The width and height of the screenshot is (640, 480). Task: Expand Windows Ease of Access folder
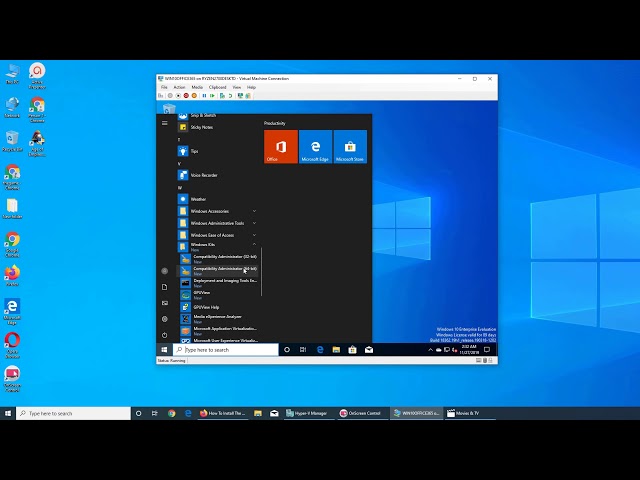pyautogui.click(x=217, y=235)
